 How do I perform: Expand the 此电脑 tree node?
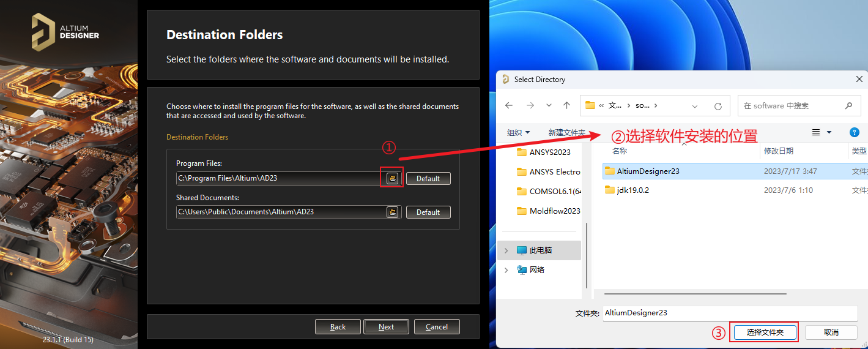(506, 250)
